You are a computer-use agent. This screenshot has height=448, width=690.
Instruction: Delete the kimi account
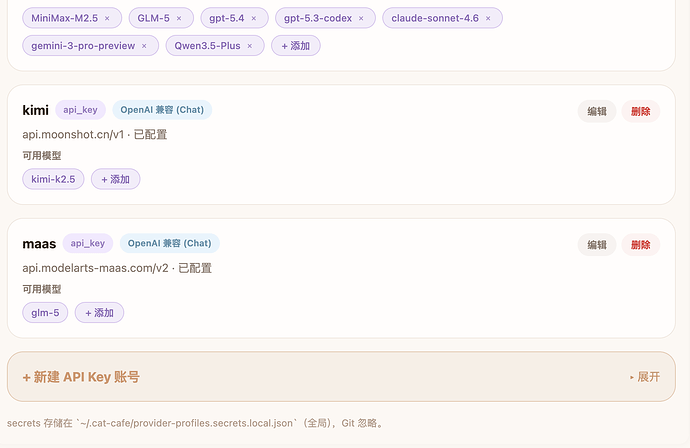tap(641, 111)
